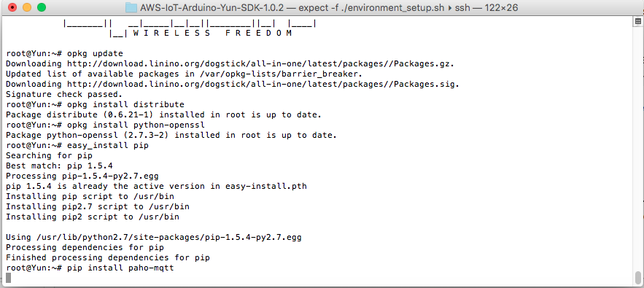The image size is (644, 288).
Task: Click the 'easy_install pip' command text
Action: point(108,145)
